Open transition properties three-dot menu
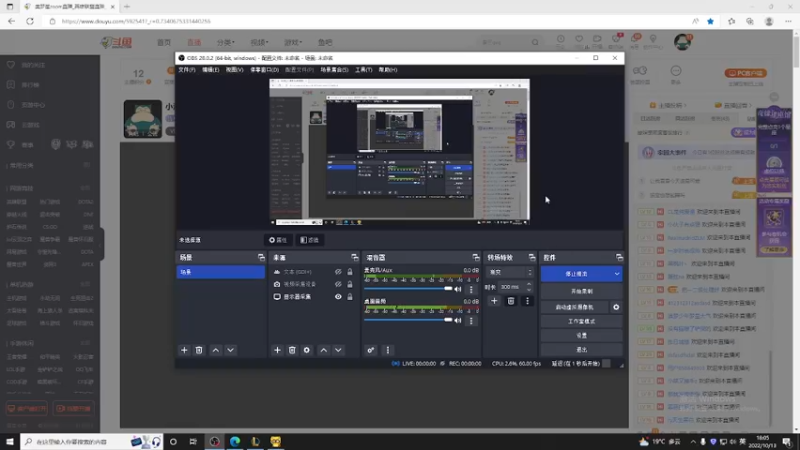The image size is (800, 450). coord(528,301)
